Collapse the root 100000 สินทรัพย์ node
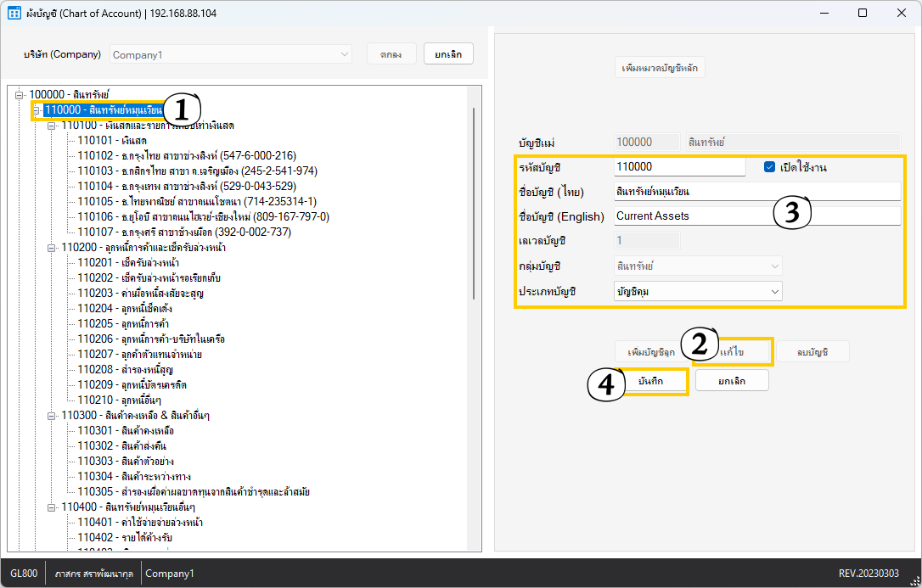 coord(20,95)
